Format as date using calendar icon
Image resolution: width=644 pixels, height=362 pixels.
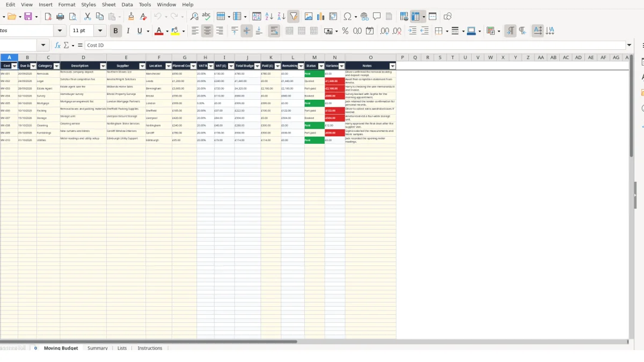[x=370, y=31]
